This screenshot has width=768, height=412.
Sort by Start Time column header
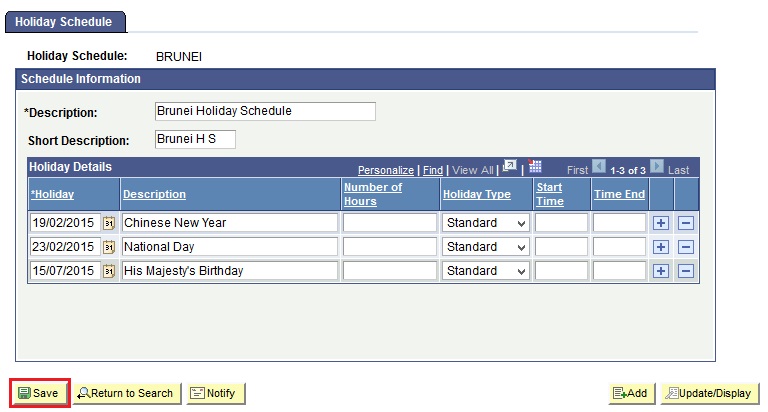click(x=550, y=194)
